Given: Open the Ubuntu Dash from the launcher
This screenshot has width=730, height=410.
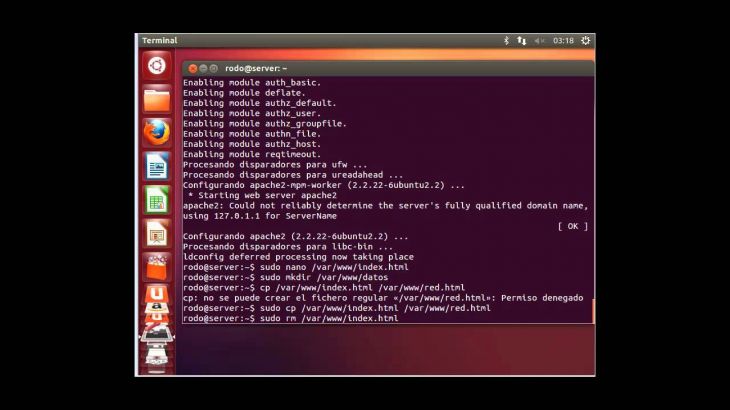Looking at the screenshot, I should click(157, 67).
